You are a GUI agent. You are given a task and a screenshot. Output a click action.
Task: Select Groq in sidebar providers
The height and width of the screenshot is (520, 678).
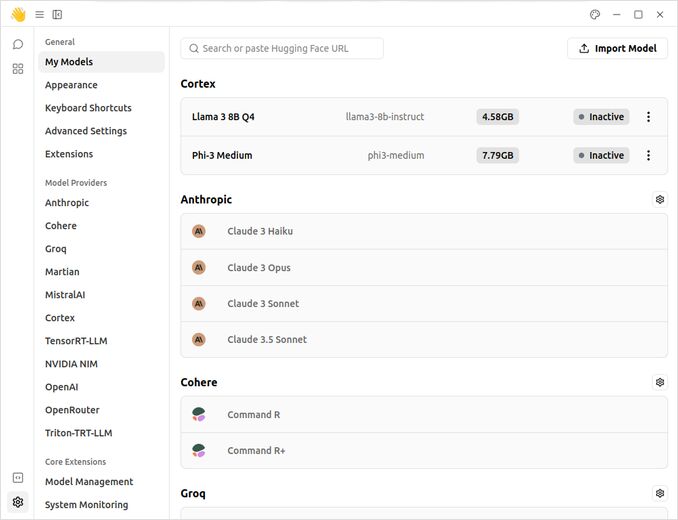coord(56,249)
